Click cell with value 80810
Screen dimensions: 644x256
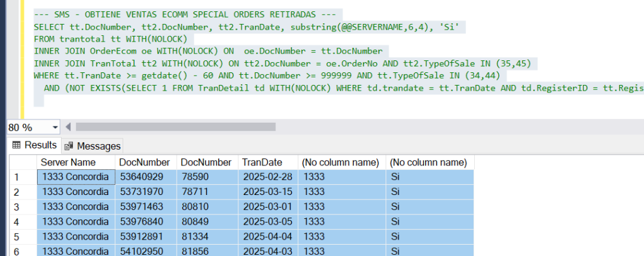click(208, 207)
